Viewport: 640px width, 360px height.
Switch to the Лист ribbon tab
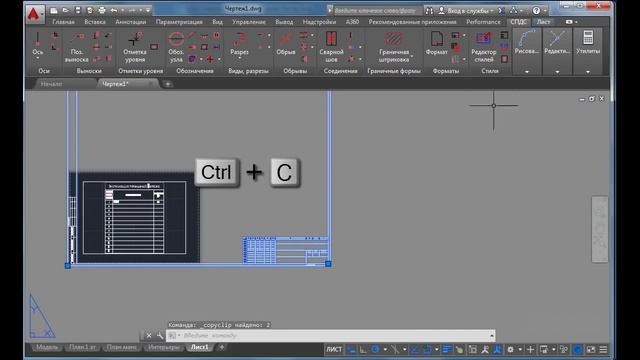click(543, 22)
